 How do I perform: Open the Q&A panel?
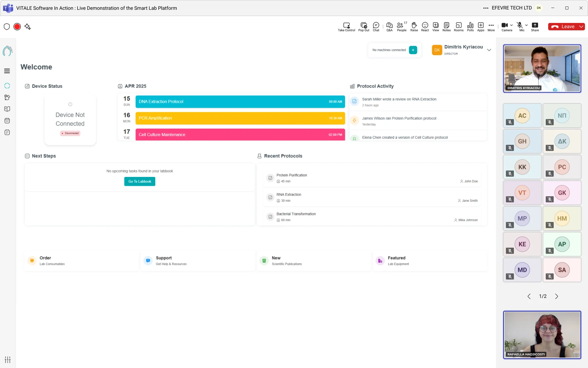click(389, 27)
